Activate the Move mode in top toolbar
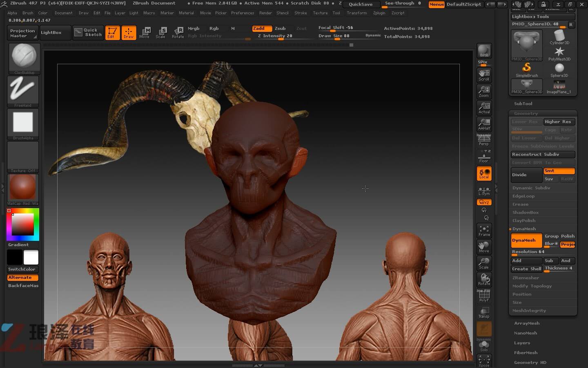This screenshot has height=368, width=588. point(145,32)
